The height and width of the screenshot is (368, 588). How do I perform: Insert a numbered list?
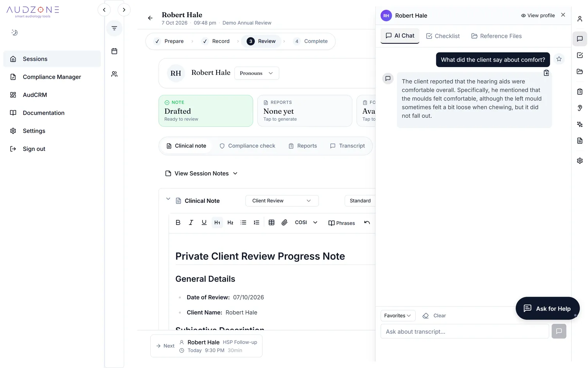pos(257,223)
